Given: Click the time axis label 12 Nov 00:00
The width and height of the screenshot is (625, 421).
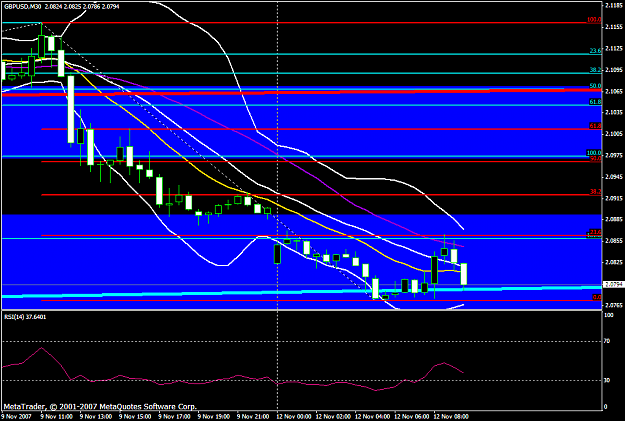Looking at the screenshot, I should [294, 417].
